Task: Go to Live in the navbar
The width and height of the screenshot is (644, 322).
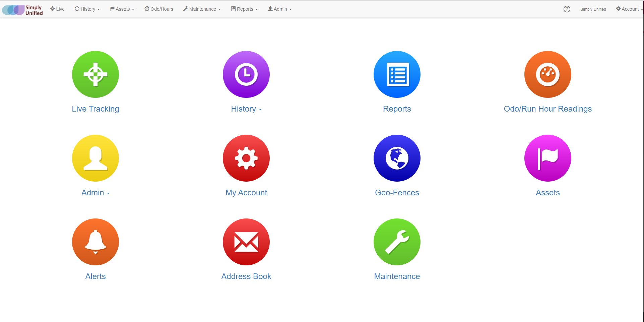Action: coord(57,9)
